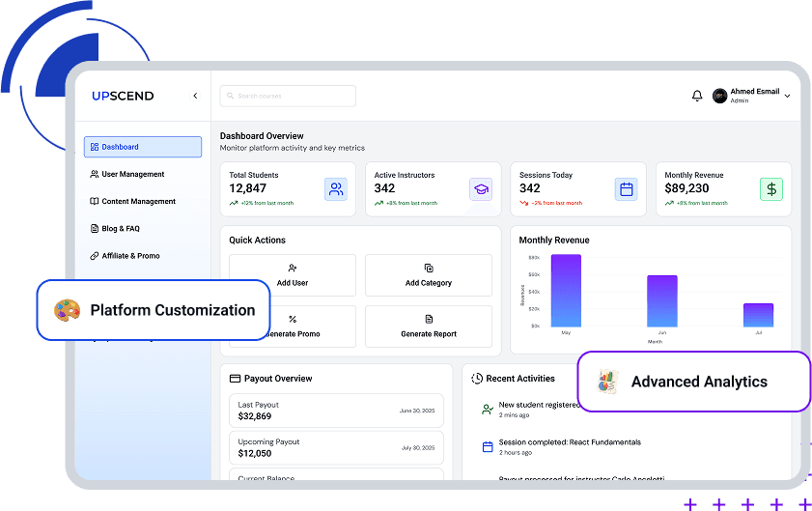812x511 pixels.
Task: Click the notification bell icon
Action: (697, 96)
